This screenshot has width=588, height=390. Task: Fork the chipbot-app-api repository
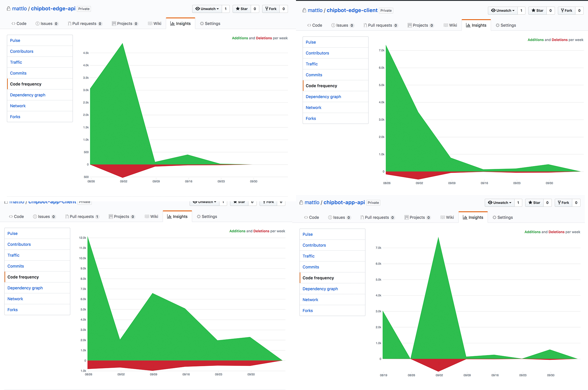tap(563, 203)
